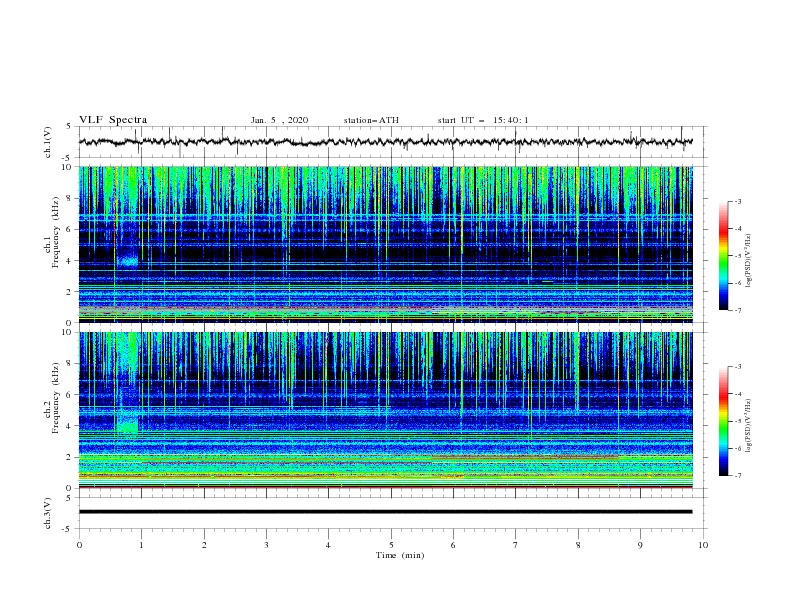Viewport: 792px width, 612px height.
Task: Click the "start UT = 15:40: 1" text
Action: click(x=483, y=120)
